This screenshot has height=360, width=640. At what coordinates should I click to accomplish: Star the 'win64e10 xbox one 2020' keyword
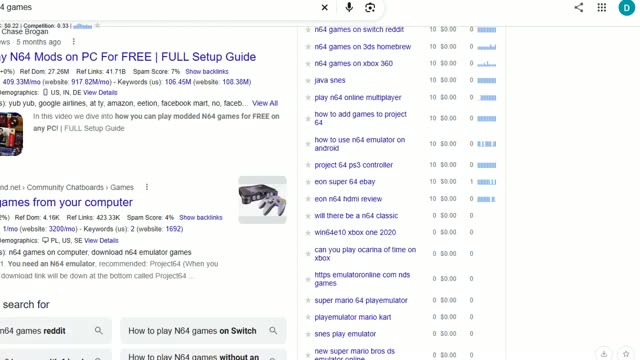click(x=308, y=233)
